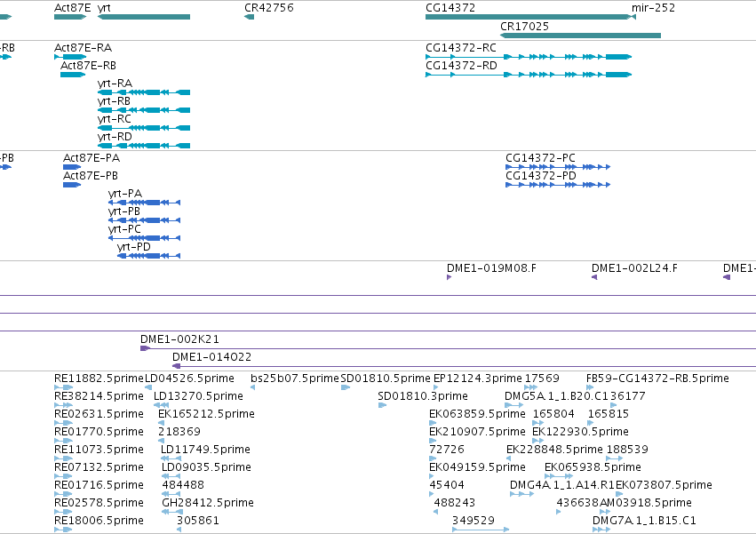Click the 484488 EST label
Screen dimensions: 756x534
pos(183,486)
